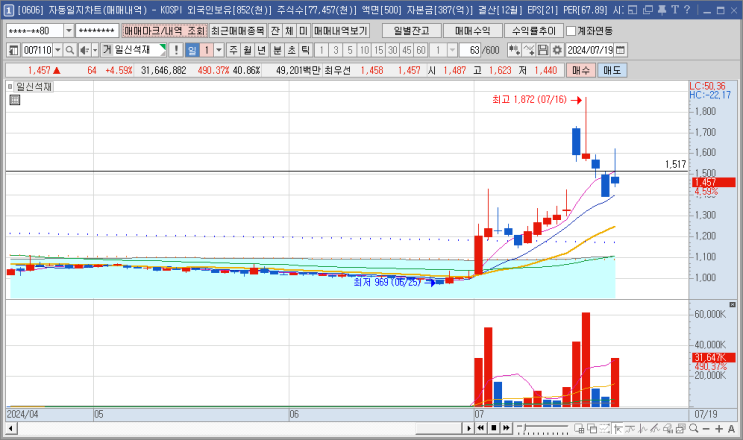Screen dimensions: 743x440
Task: Rewind chart replay
Action: (x=481, y=428)
